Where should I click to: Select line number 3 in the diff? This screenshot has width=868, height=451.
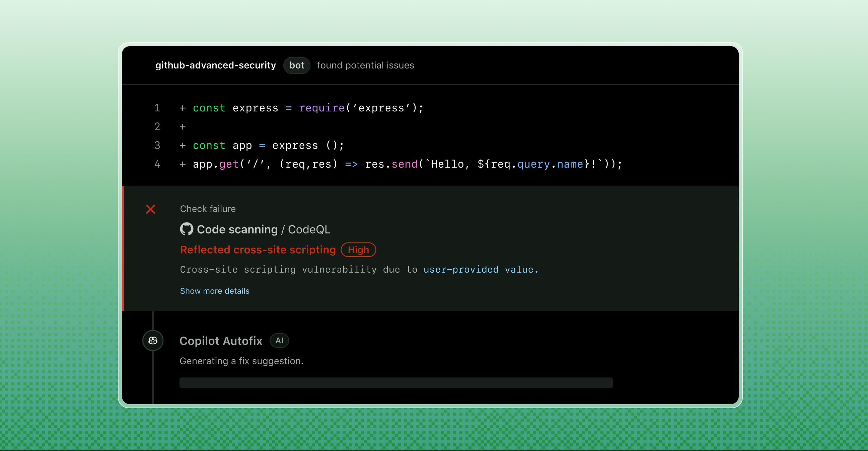pos(157,146)
